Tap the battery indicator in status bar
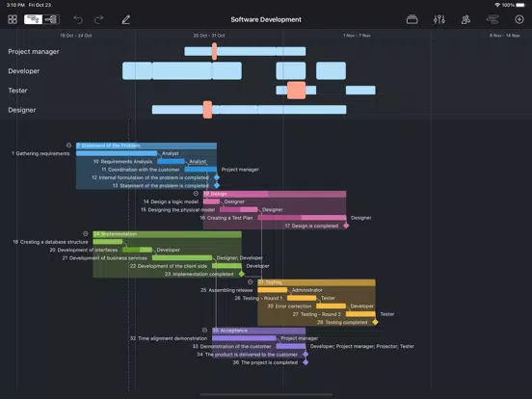 (x=520, y=5)
